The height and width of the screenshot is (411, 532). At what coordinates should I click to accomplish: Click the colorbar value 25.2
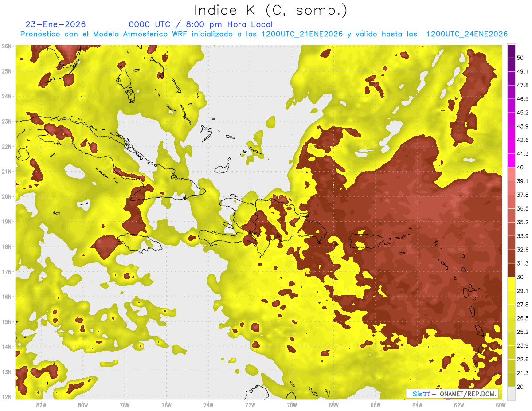tap(523, 332)
